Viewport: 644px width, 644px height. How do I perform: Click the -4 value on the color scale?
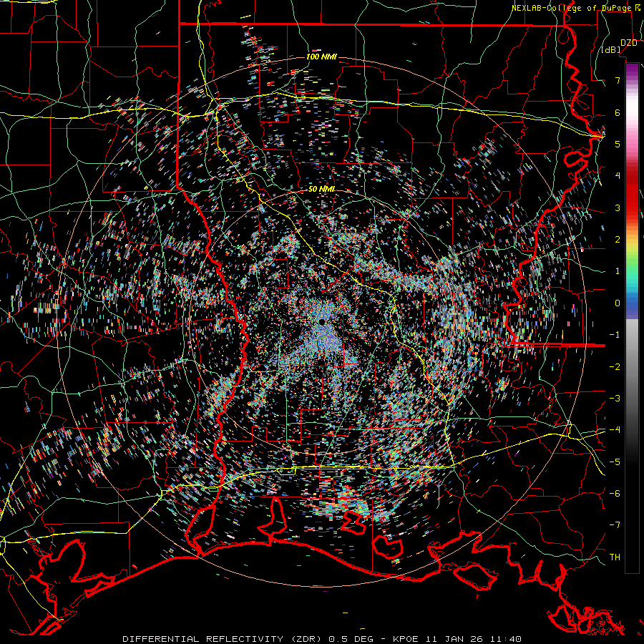tap(615, 430)
